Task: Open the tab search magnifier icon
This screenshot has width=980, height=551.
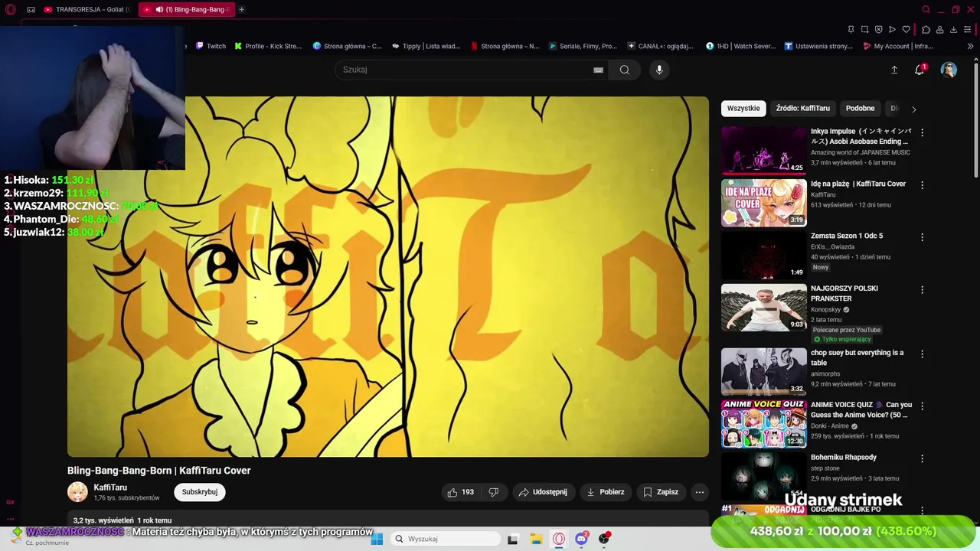Action: tap(926, 9)
